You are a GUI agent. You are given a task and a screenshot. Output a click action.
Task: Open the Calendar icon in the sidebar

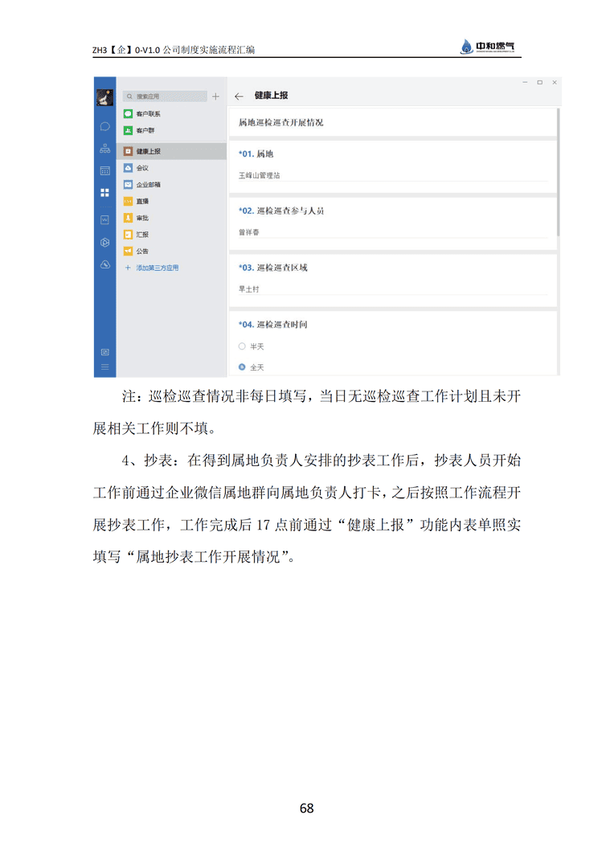point(104,170)
